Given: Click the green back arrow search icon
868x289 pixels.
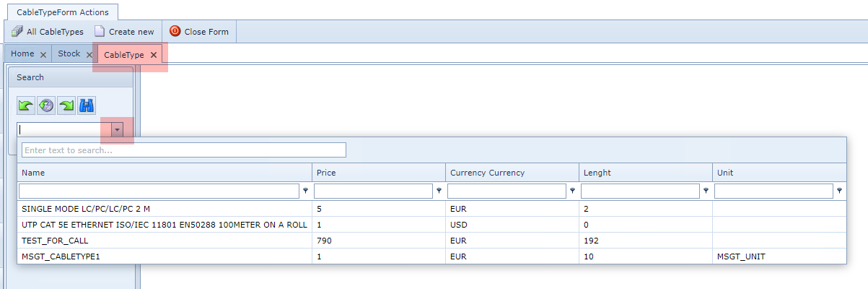Looking at the screenshot, I should (26, 105).
